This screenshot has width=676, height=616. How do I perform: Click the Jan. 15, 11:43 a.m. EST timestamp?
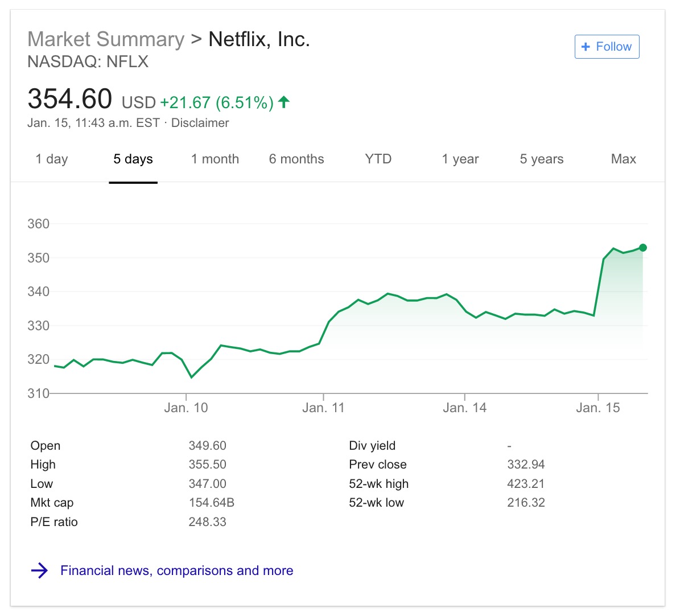(x=93, y=123)
